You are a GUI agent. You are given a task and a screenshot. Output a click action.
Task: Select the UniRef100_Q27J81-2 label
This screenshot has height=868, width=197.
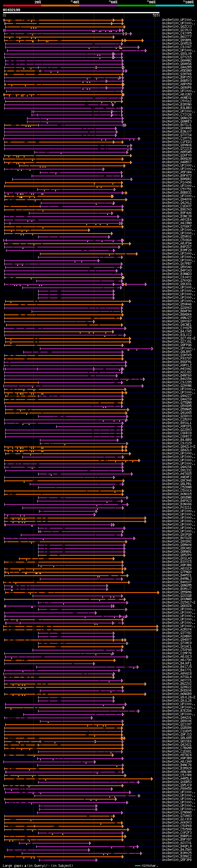point(179,338)
